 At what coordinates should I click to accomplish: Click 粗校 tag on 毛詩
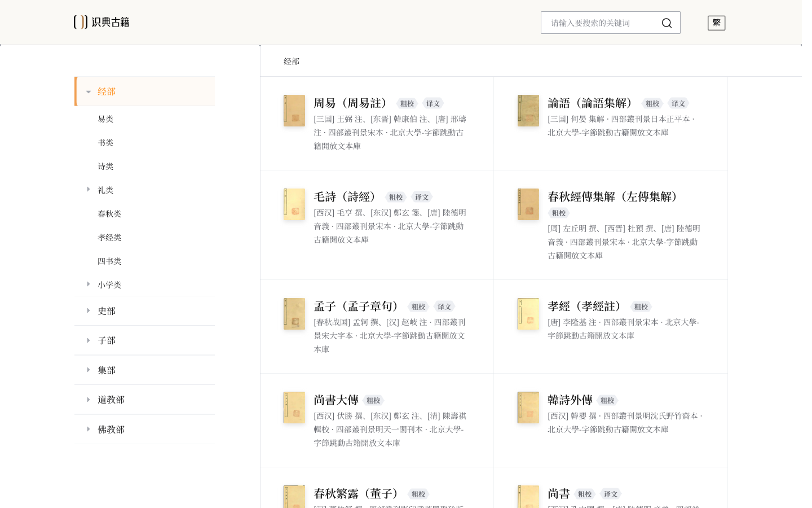pos(396,197)
